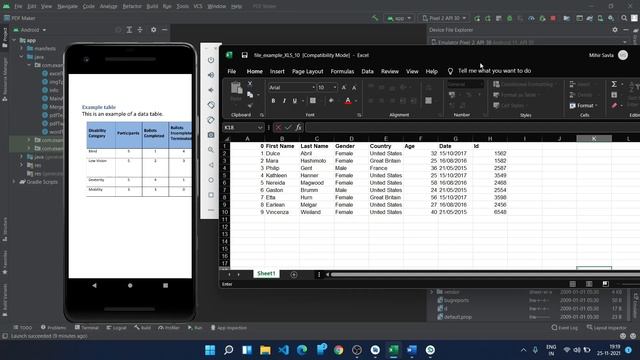Switch to Page Layout tab

pos(307,71)
